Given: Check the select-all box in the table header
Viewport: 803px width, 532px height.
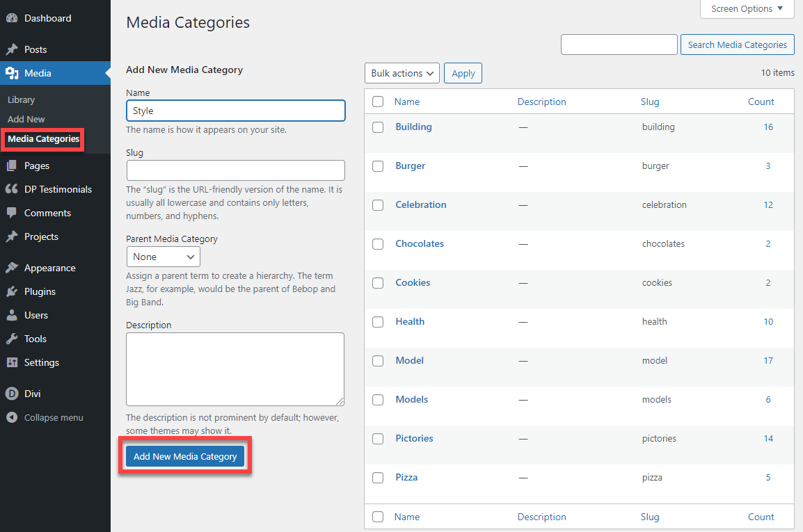Looking at the screenshot, I should [x=378, y=101].
